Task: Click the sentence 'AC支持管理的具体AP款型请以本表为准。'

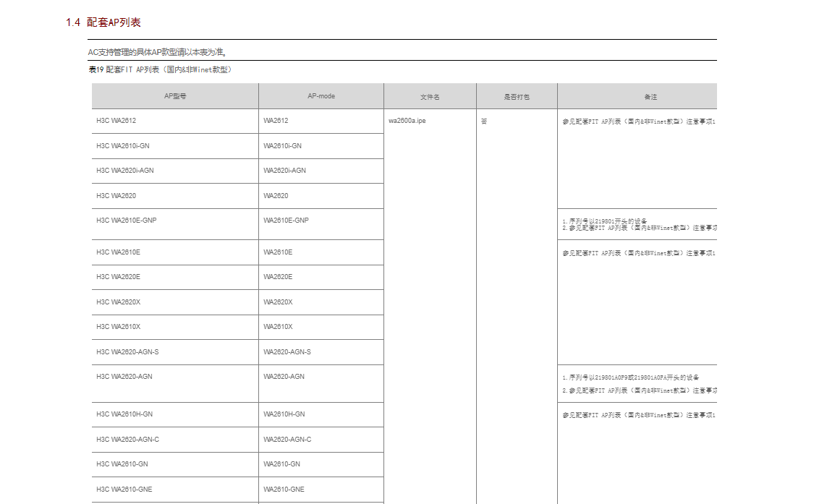Action: point(158,52)
